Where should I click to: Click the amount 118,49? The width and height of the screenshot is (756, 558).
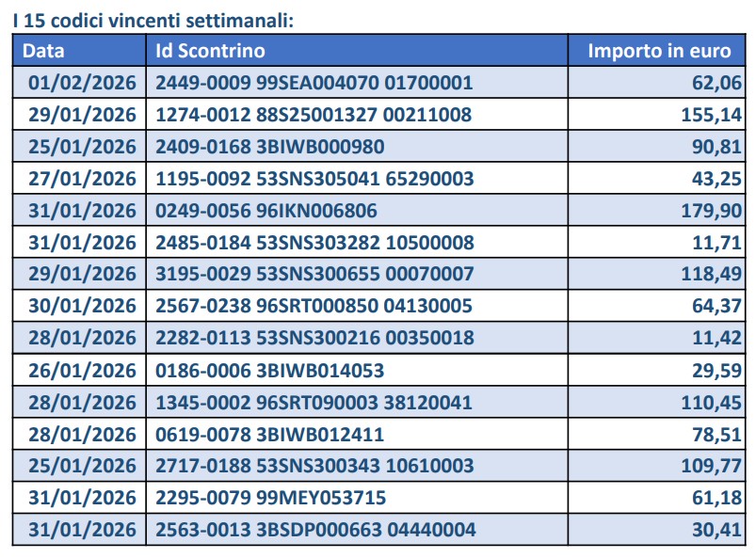[711, 274]
